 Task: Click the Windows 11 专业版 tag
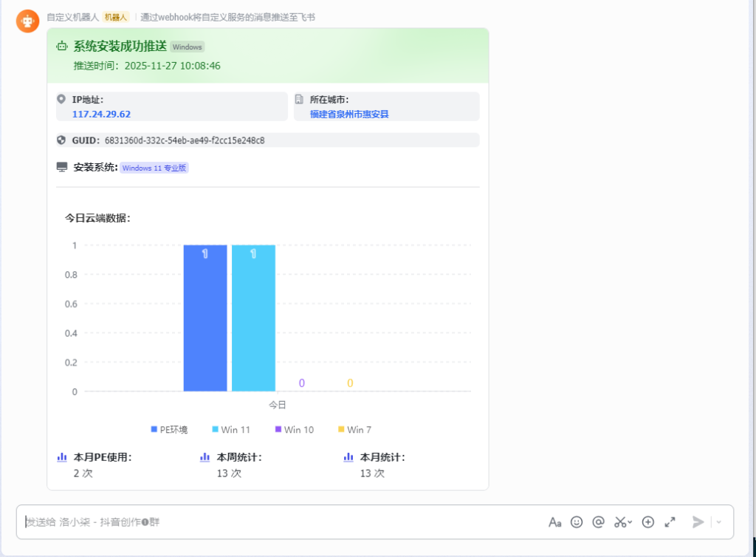[154, 168]
